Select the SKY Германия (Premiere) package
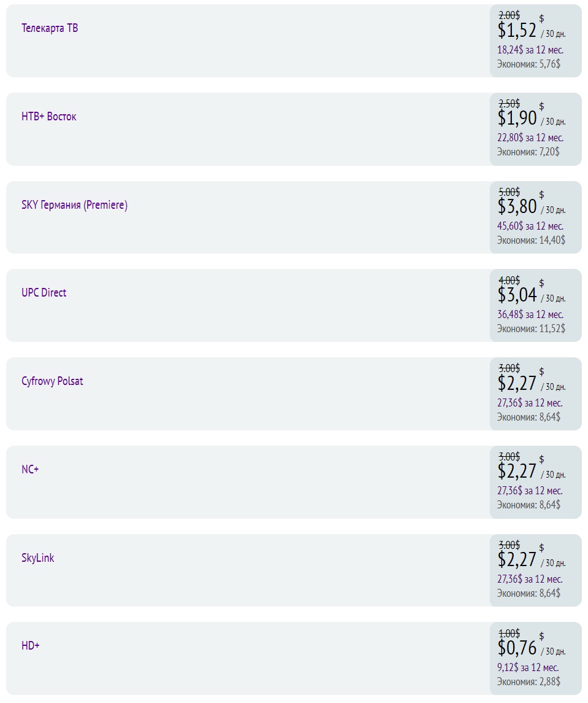The image size is (588, 703). (74, 205)
